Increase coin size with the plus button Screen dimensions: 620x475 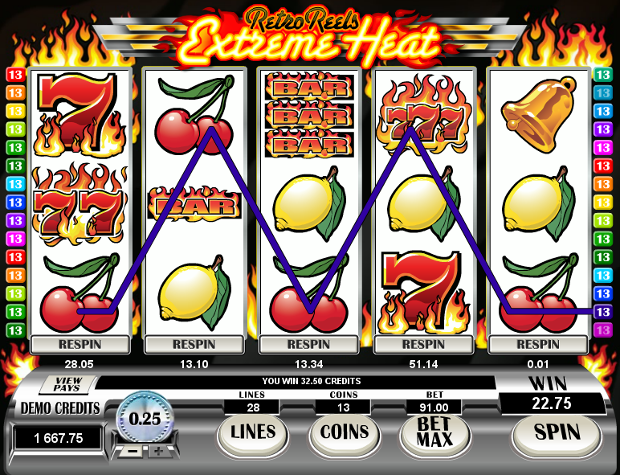(158, 450)
